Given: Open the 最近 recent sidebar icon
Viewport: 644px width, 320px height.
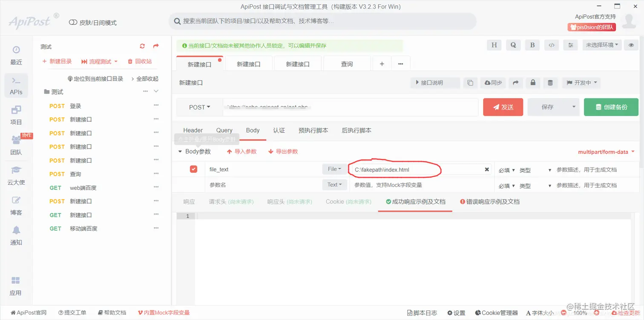Looking at the screenshot, I should point(16,55).
